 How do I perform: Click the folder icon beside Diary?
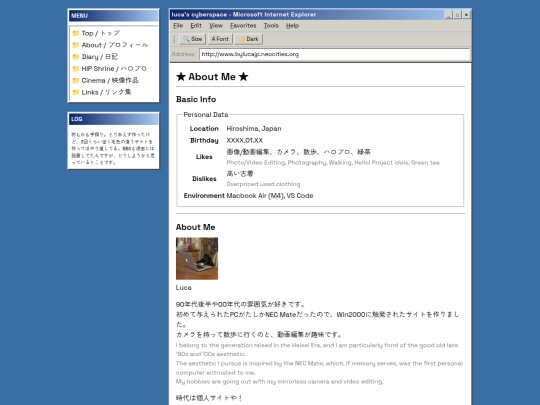click(x=76, y=57)
